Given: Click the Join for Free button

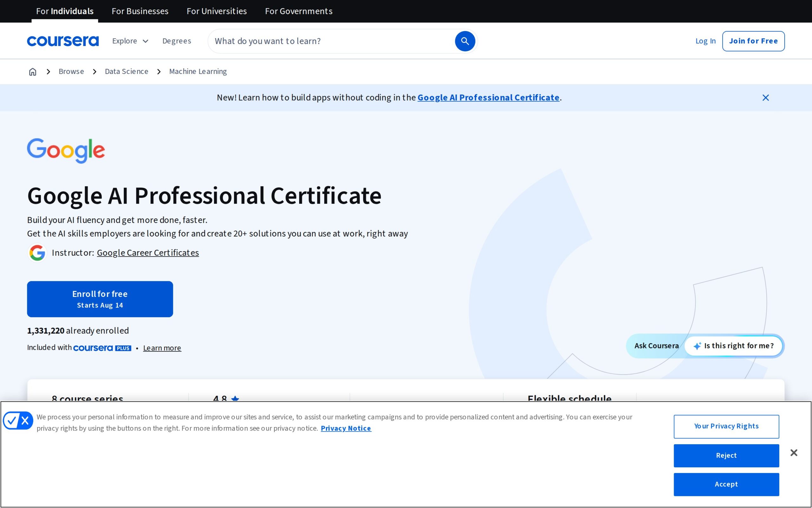Looking at the screenshot, I should point(753,41).
